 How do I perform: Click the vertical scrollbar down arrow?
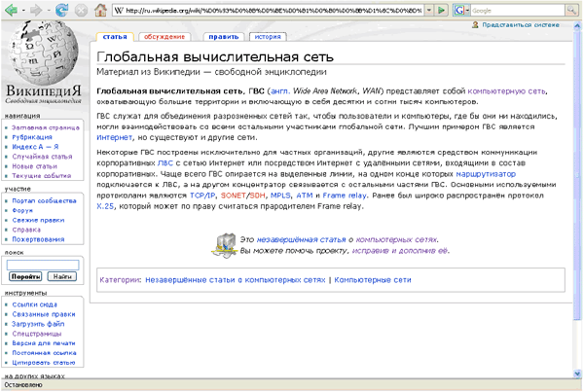pos(577,374)
